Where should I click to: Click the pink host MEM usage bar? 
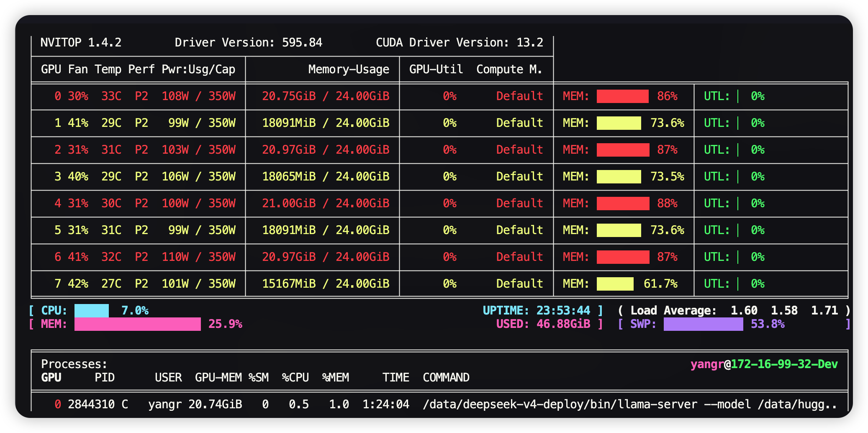tap(138, 324)
